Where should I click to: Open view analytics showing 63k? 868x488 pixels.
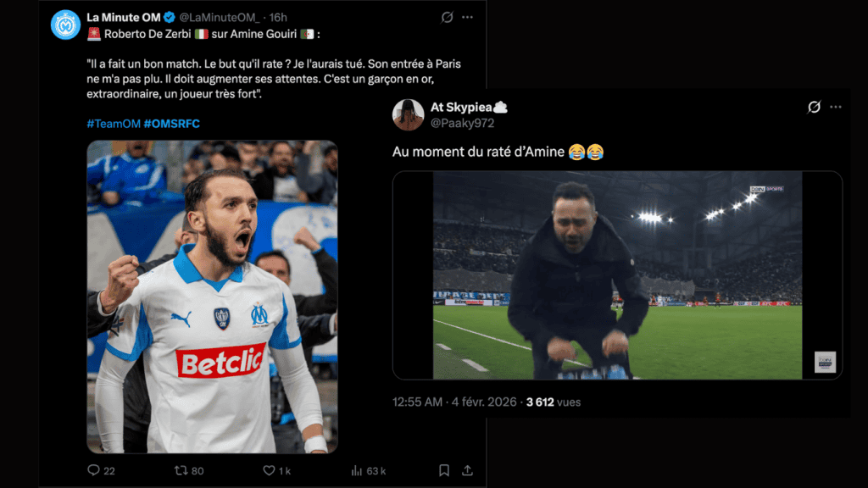pos(357,470)
